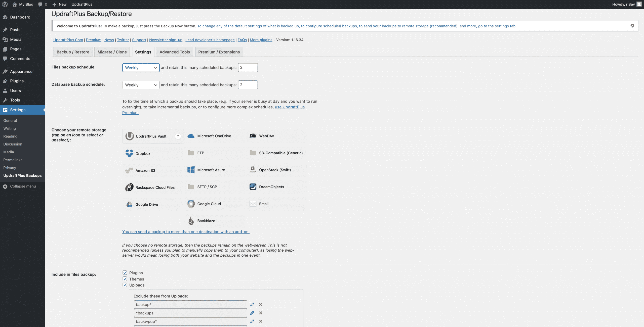
Task: Click the database backups retain count field
Action: point(248,85)
